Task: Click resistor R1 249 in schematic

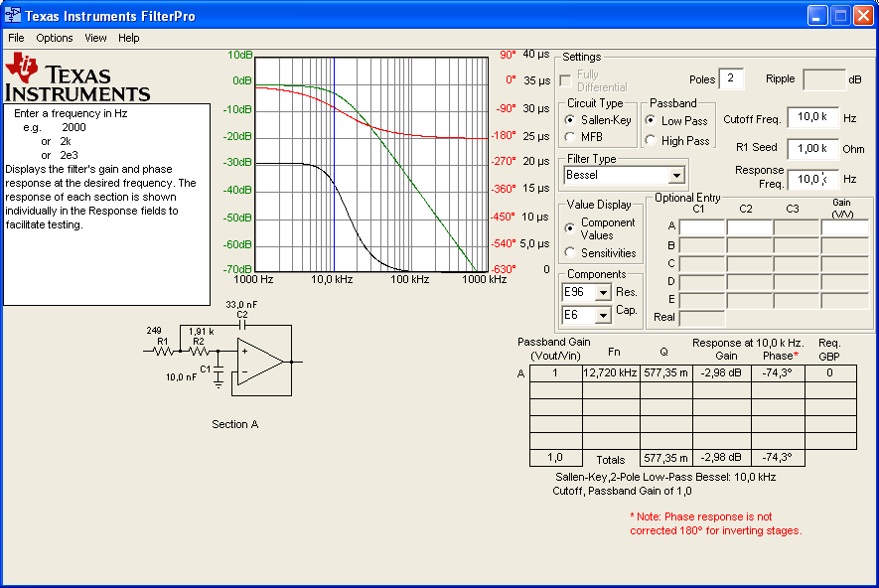Action: tap(163, 351)
